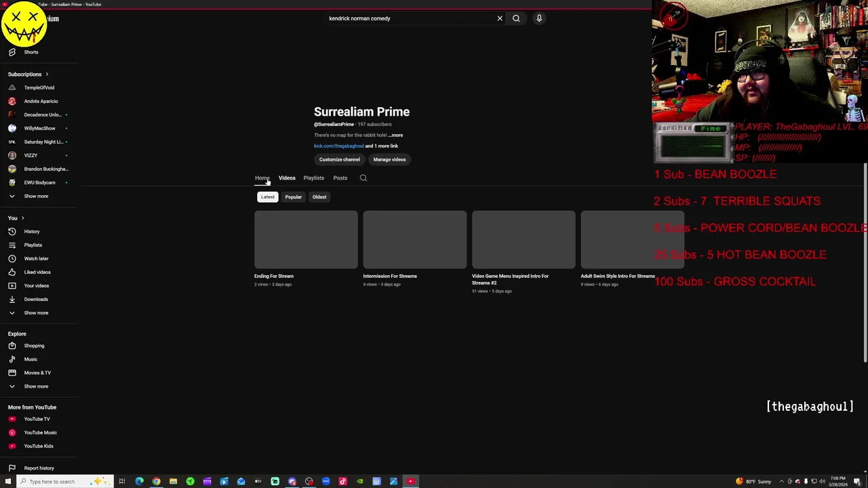Viewport: 868px width, 488px height.
Task: Open Intermission For Streams thumbnail
Action: click(x=415, y=239)
